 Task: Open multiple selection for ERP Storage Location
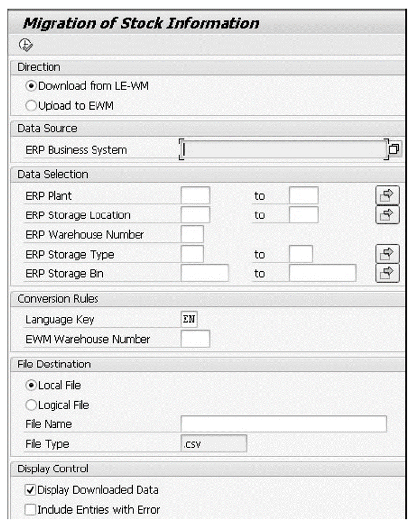[387, 215]
